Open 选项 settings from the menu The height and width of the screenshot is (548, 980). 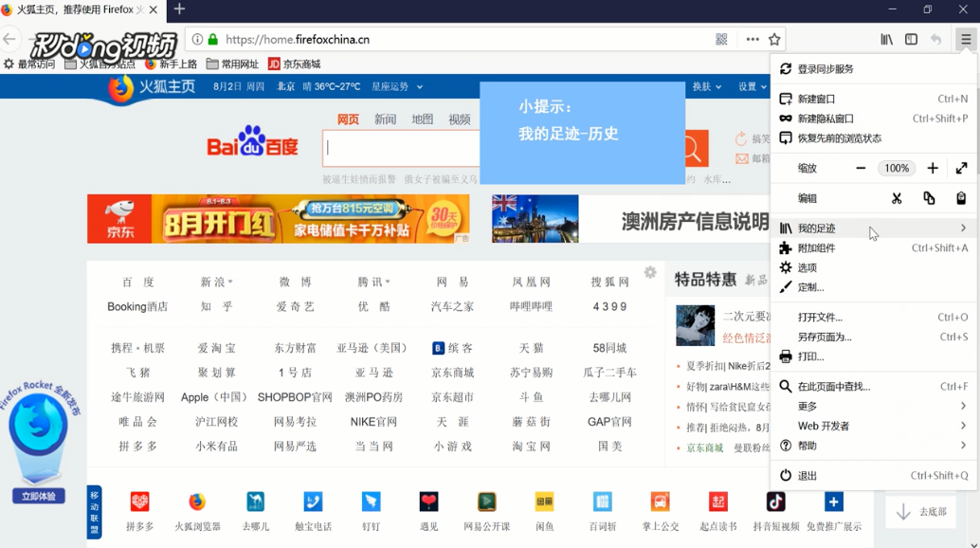pos(875,267)
